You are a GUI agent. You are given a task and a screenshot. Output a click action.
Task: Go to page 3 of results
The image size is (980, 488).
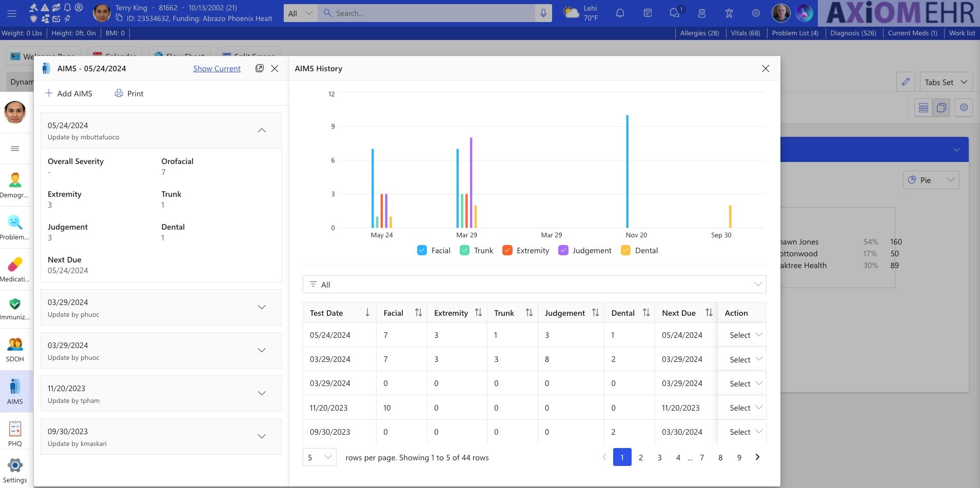point(659,457)
